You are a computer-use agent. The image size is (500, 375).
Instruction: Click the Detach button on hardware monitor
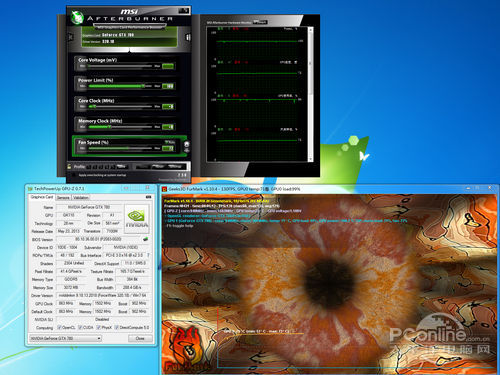(x=260, y=22)
